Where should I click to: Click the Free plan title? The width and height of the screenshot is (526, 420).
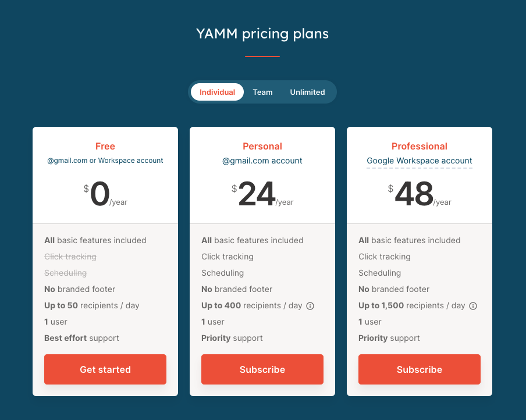click(105, 147)
